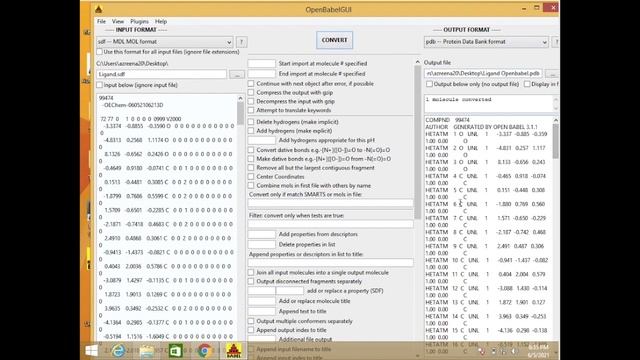640x360 pixels.
Task: Click the OpenBabel logo in title bar
Action: (x=98, y=9)
